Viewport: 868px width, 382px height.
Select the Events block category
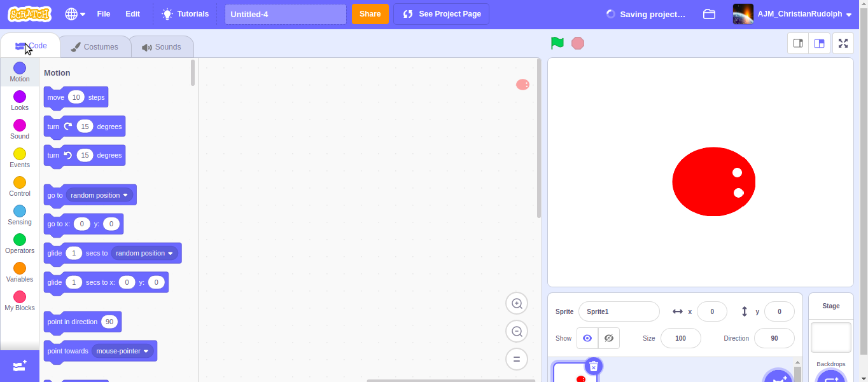click(19, 157)
